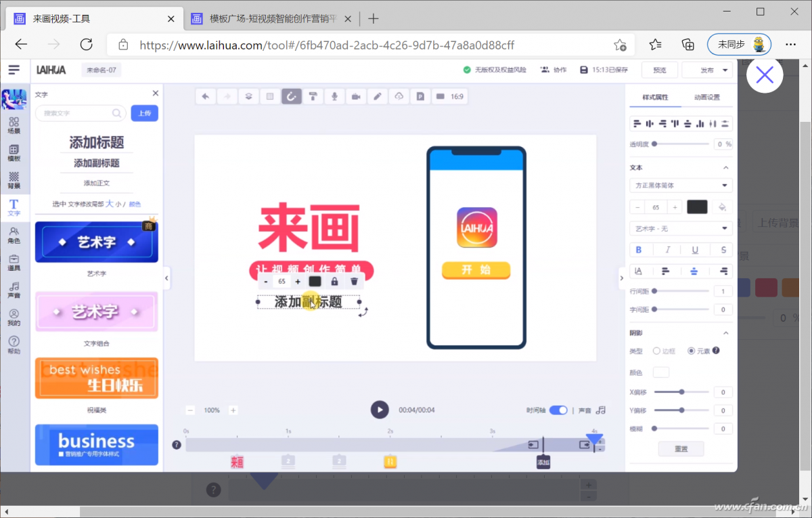
Task: Open the 背景 background sidebar panel
Action: 14,180
